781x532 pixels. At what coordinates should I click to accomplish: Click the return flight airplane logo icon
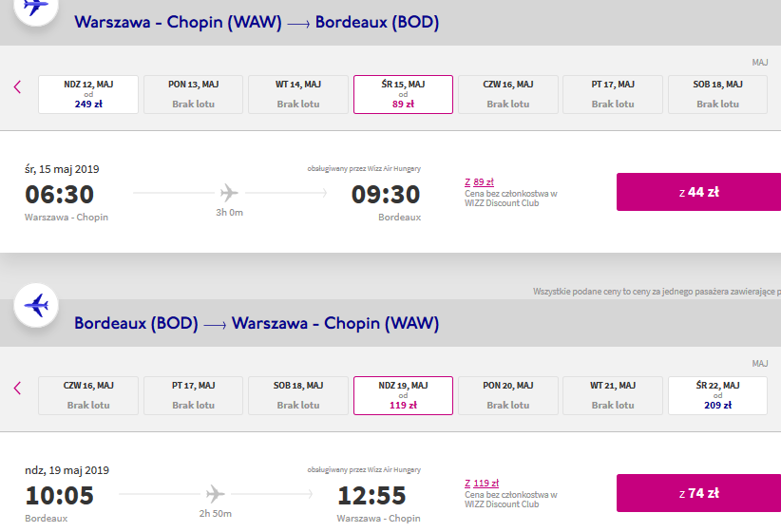(x=36, y=305)
